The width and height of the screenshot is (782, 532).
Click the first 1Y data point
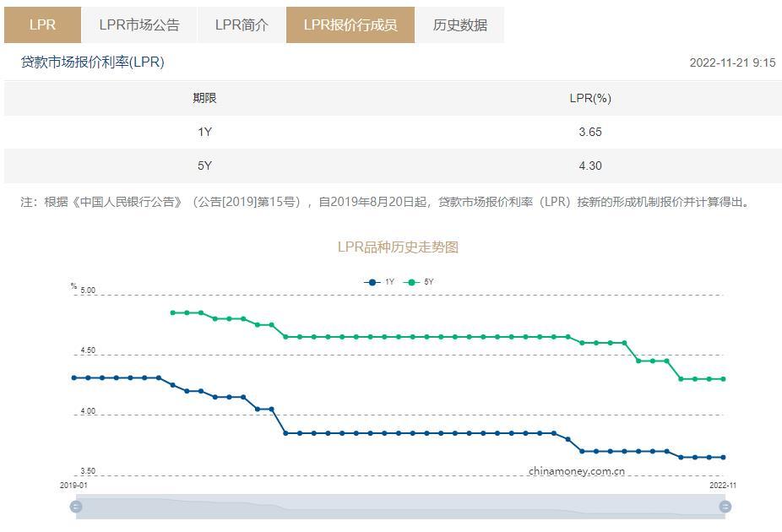coord(73,378)
